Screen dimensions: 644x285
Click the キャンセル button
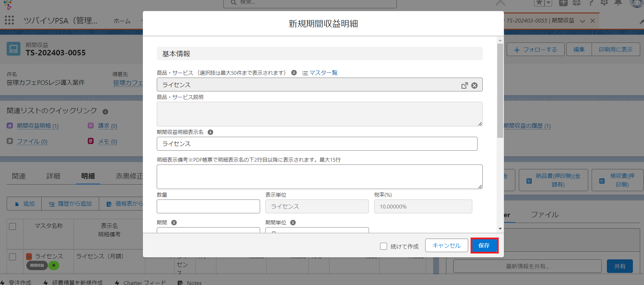coord(446,246)
